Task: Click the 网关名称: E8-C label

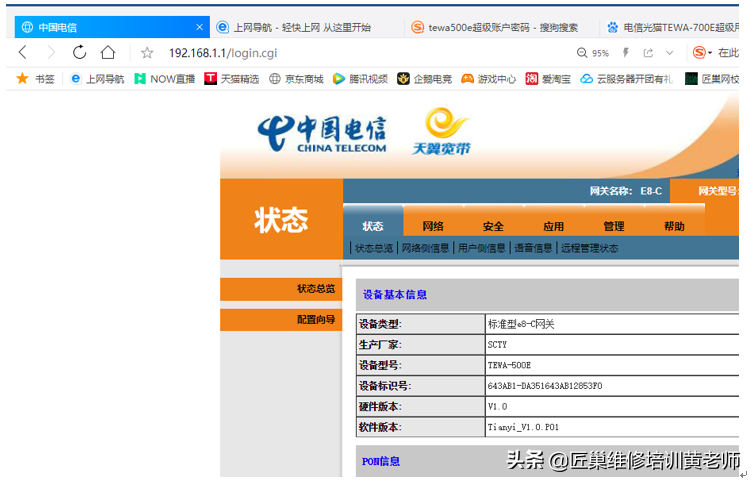Action: (626, 191)
